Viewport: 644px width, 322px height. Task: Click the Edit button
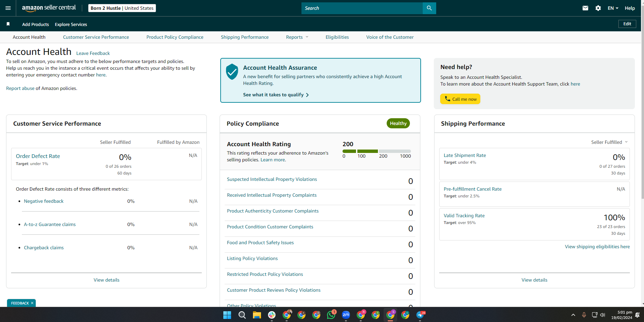pyautogui.click(x=627, y=24)
